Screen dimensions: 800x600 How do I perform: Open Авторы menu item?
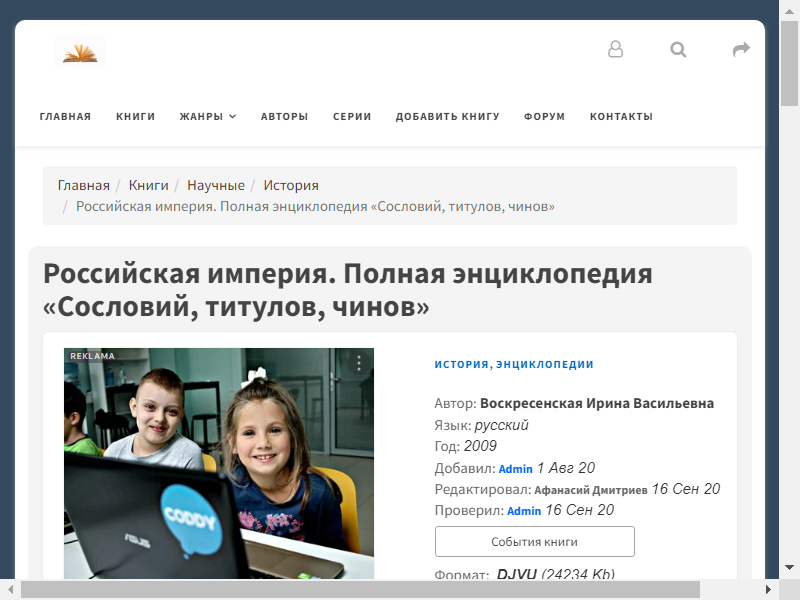coord(284,116)
